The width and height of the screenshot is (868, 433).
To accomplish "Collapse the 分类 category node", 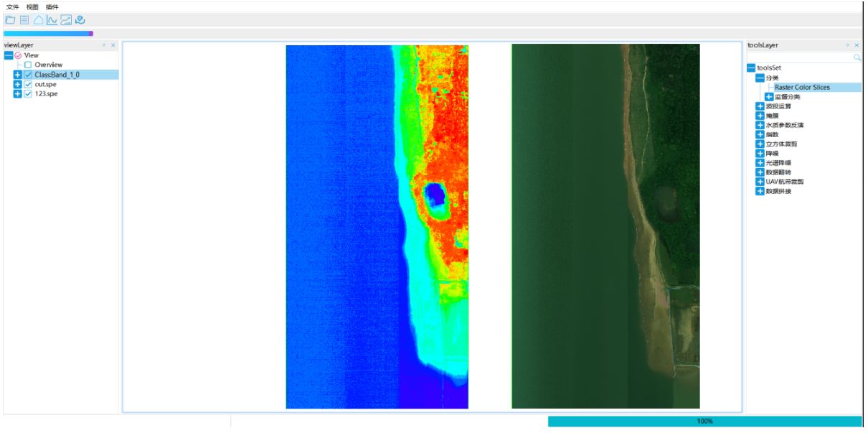I will pyautogui.click(x=760, y=78).
